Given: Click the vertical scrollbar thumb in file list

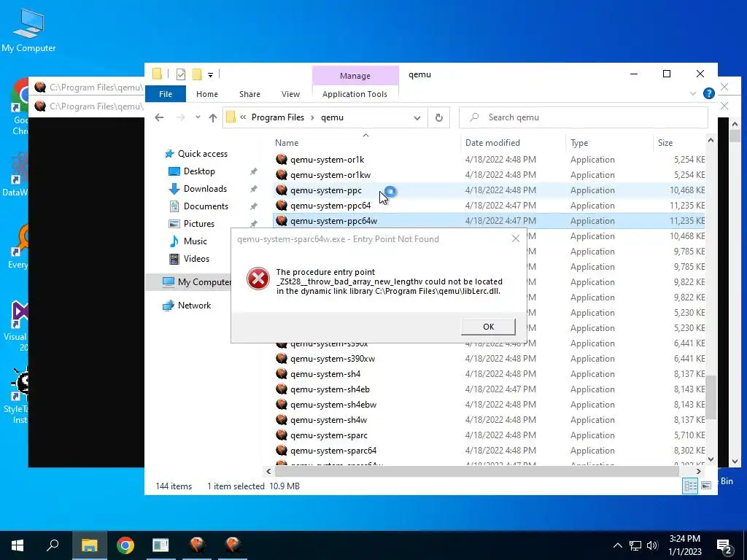Looking at the screenshot, I should [711, 397].
